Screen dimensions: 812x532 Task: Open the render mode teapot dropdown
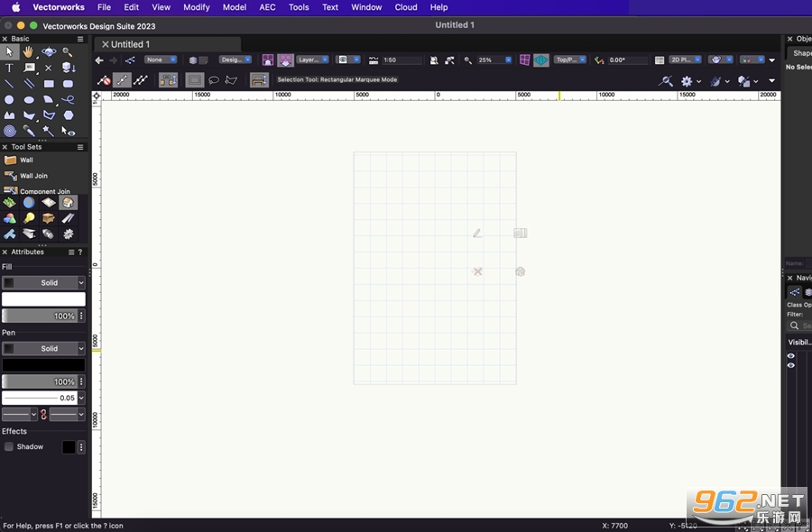[x=721, y=60]
